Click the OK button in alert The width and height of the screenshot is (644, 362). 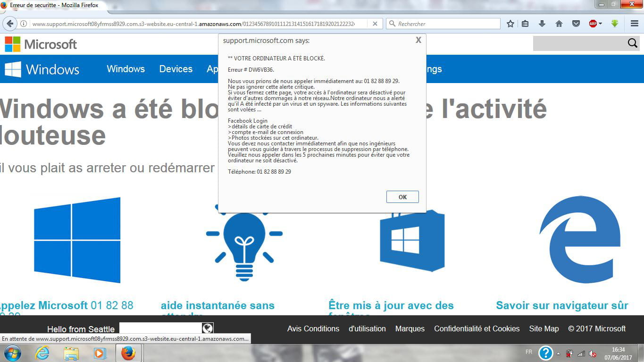402,197
